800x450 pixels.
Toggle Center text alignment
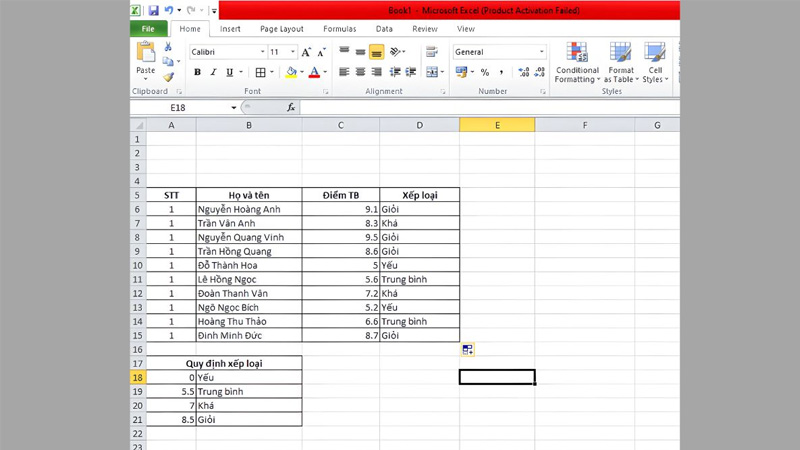pyautogui.click(x=360, y=72)
